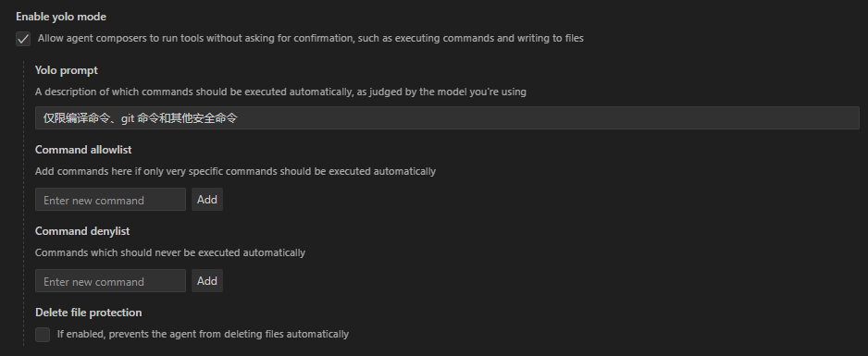Viewport: 868px width, 356px height.
Task: Click the allowlist Enter new command field
Action: coord(111,200)
